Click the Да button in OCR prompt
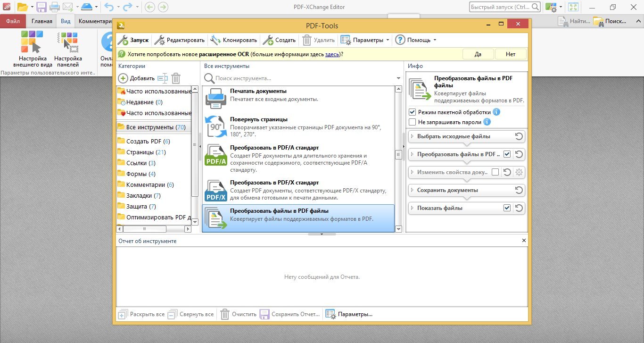The width and height of the screenshot is (644, 343). (x=478, y=54)
